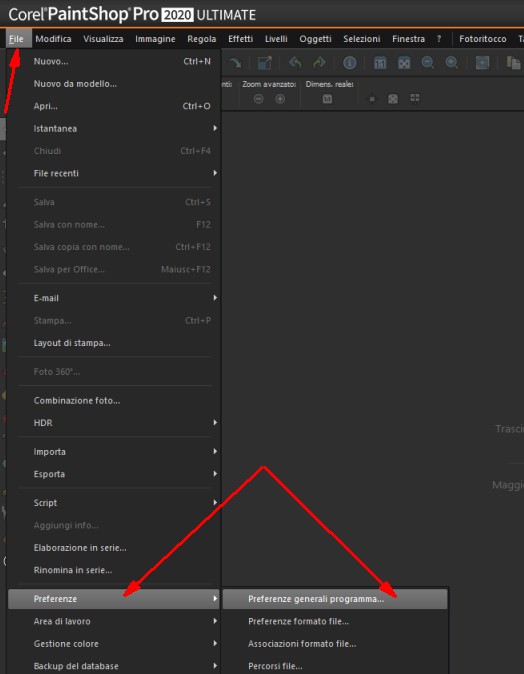Click the minus button under Zoom avanzato
524x674 pixels.
tap(258, 99)
